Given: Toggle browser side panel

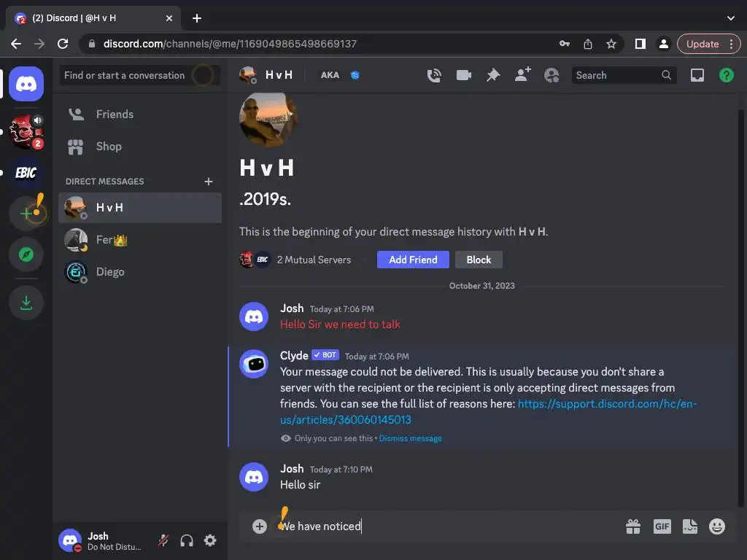Looking at the screenshot, I should point(640,44).
